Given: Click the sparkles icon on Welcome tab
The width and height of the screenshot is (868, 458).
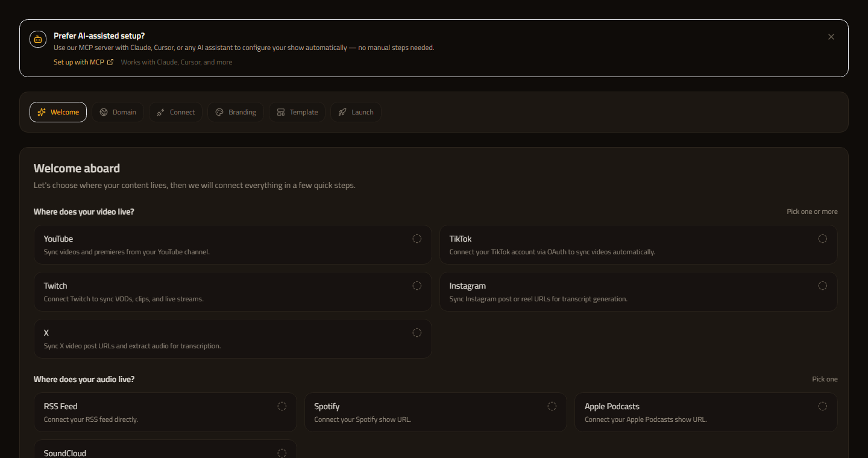Looking at the screenshot, I should [x=42, y=112].
